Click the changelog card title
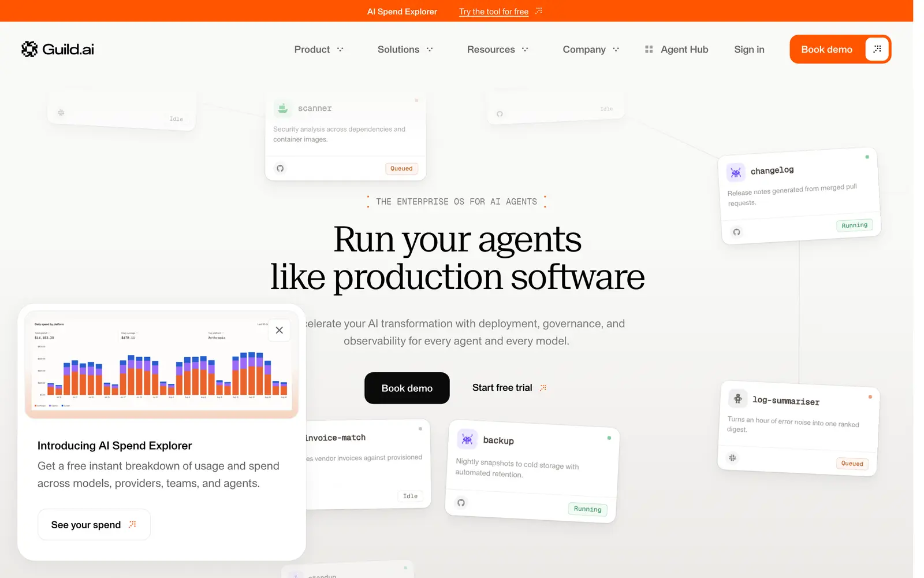924x578 pixels. [x=772, y=171]
